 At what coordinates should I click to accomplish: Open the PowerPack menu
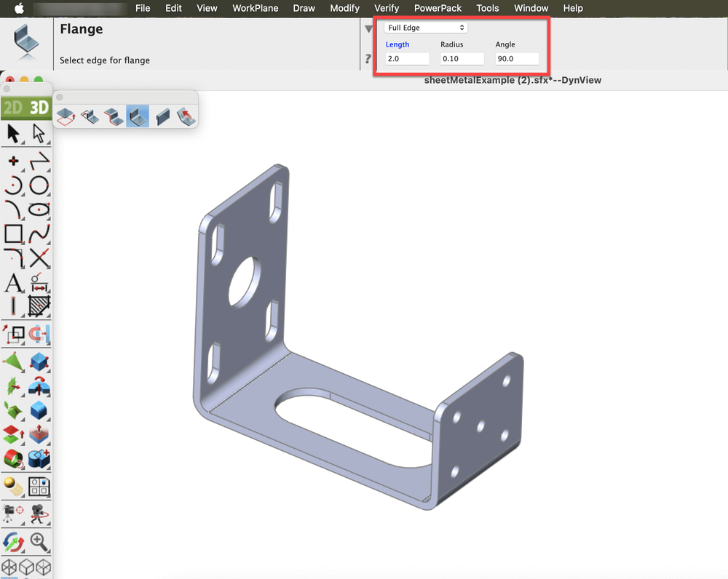click(x=438, y=8)
